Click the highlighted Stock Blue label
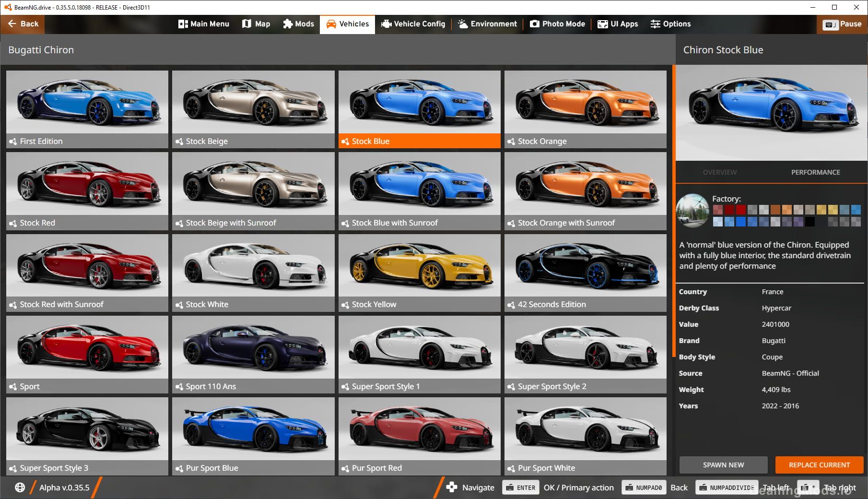The width and height of the screenshot is (868, 499). [x=420, y=141]
